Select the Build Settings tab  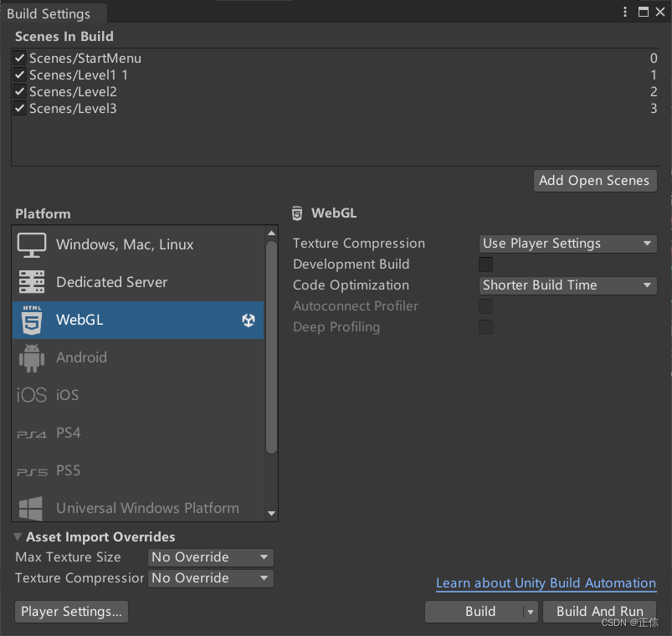click(x=49, y=13)
